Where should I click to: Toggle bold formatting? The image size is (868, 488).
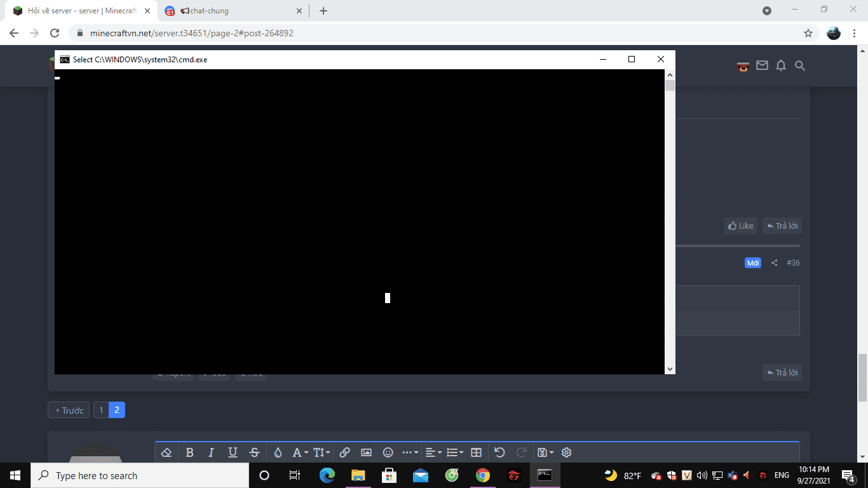tap(189, 452)
